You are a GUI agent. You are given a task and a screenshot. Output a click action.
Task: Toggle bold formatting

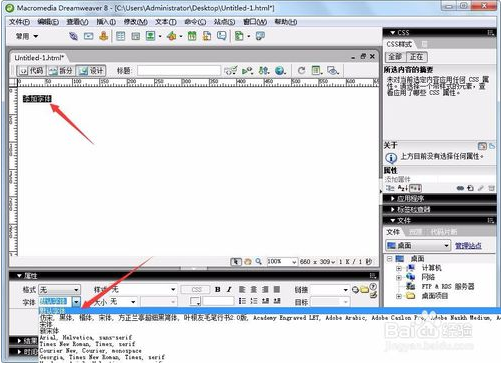[x=218, y=289]
